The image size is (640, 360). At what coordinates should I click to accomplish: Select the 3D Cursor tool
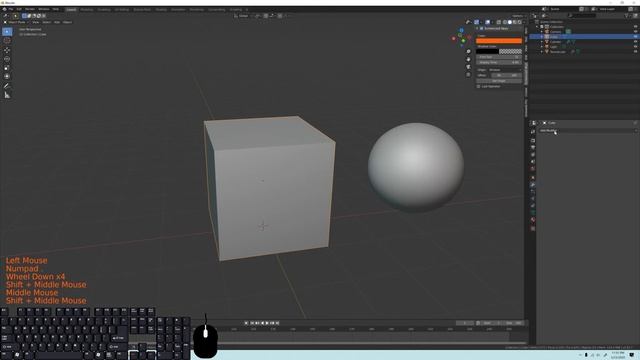(x=7, y=40)
